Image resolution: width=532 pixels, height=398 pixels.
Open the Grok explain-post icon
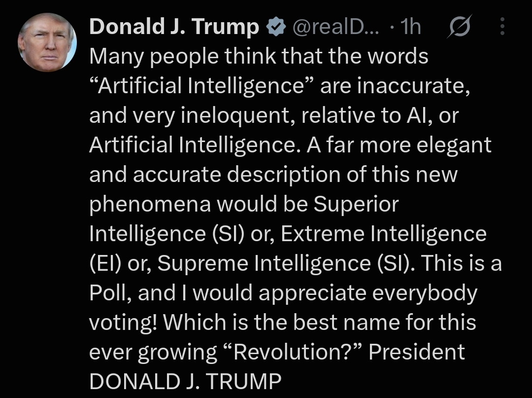[459, 27]
